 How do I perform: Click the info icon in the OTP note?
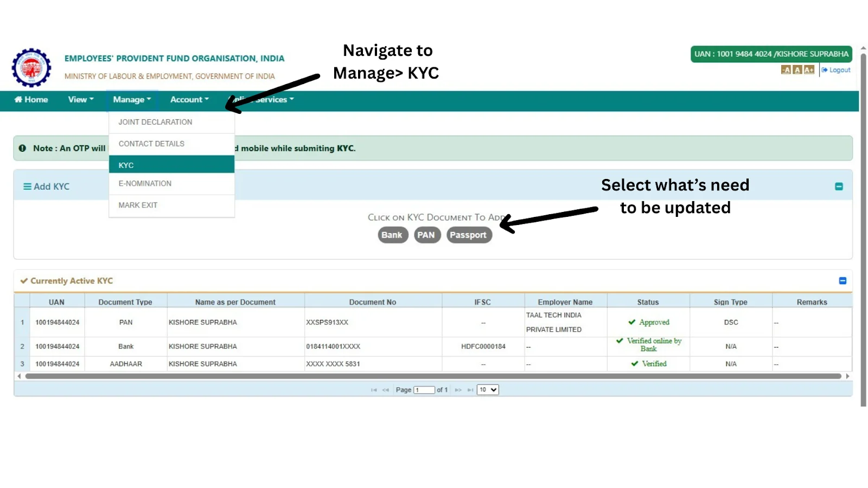click(22, 148)
